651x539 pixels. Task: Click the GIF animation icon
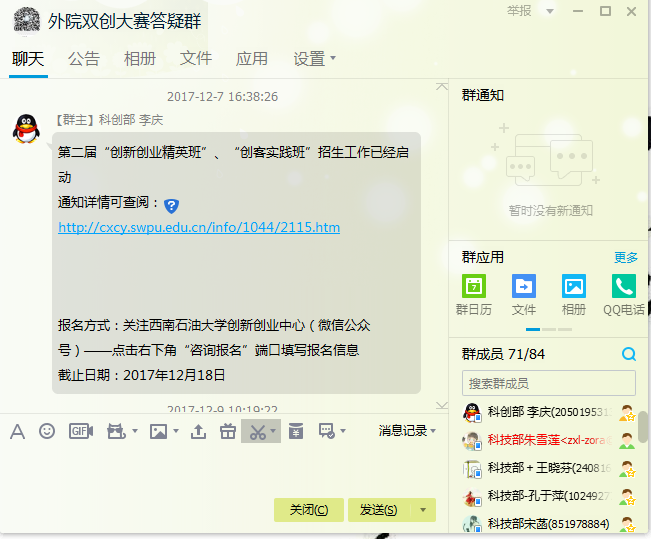pos(80,431)
